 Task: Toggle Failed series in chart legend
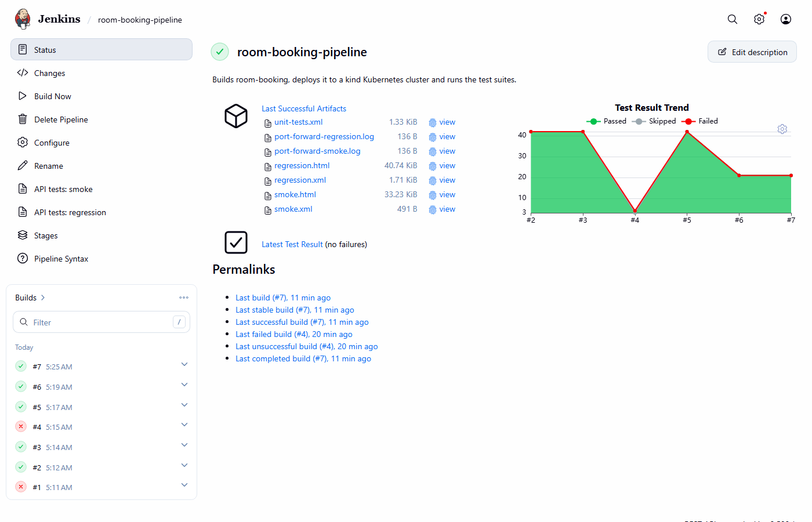700,121
